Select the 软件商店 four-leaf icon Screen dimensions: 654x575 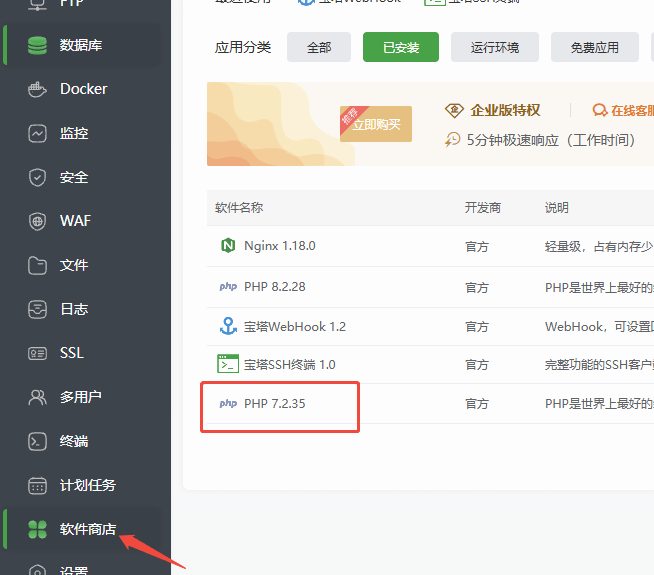pos(37,530)
